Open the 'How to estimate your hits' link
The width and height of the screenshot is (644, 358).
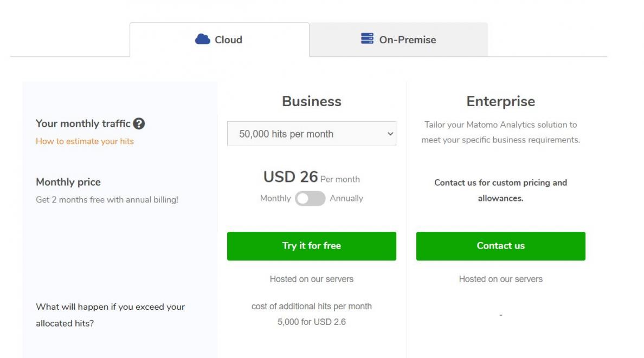(85, 141)
